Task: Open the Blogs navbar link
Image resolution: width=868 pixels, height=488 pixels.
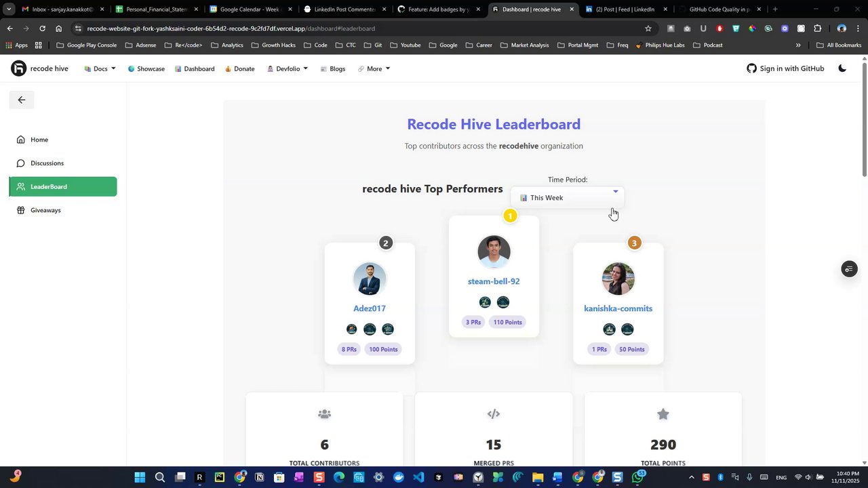Action: pos(332,68)
